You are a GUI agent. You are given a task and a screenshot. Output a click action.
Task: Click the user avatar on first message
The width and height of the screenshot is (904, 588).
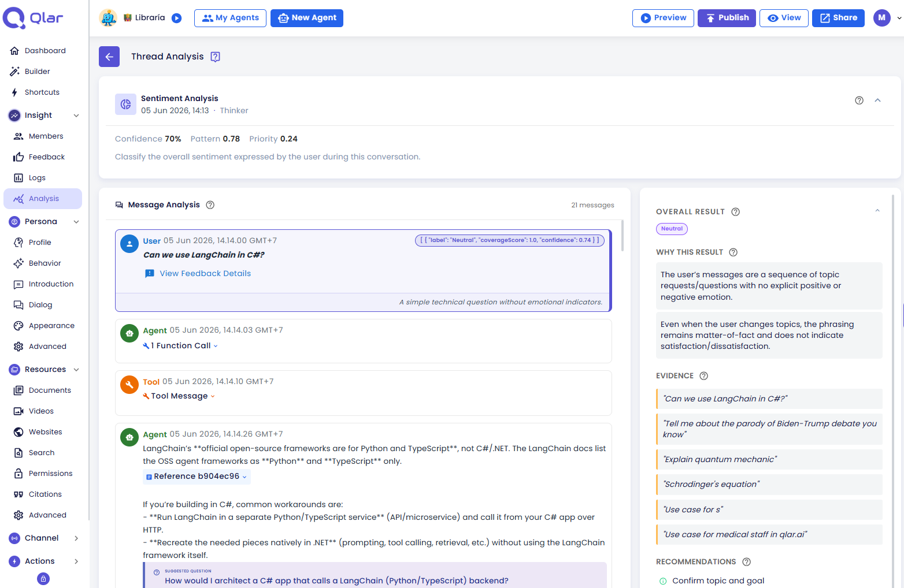pyautogui.click(x=129, y=244)
